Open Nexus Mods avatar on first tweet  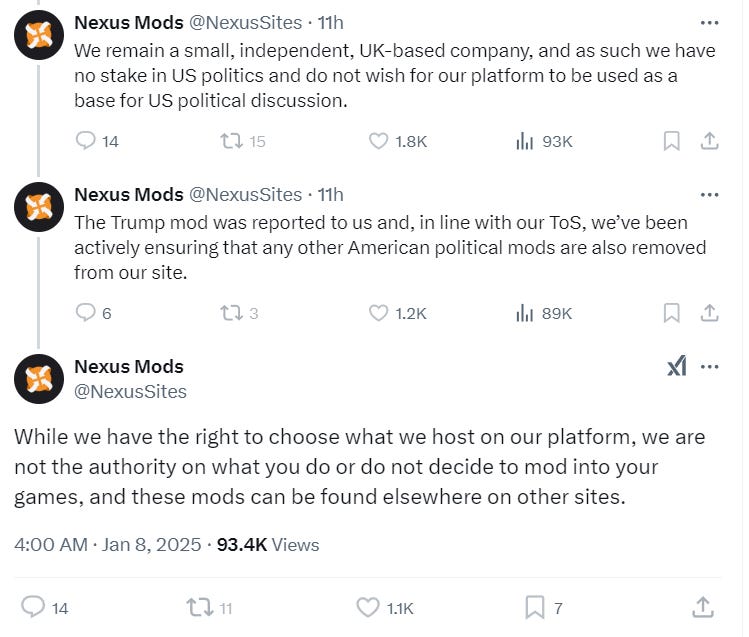point(38,36)
